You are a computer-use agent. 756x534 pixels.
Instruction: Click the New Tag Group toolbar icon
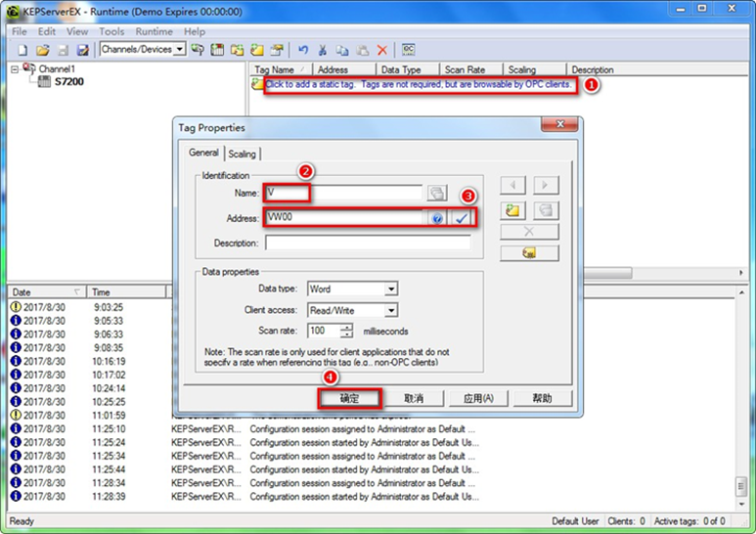point(238,50)
